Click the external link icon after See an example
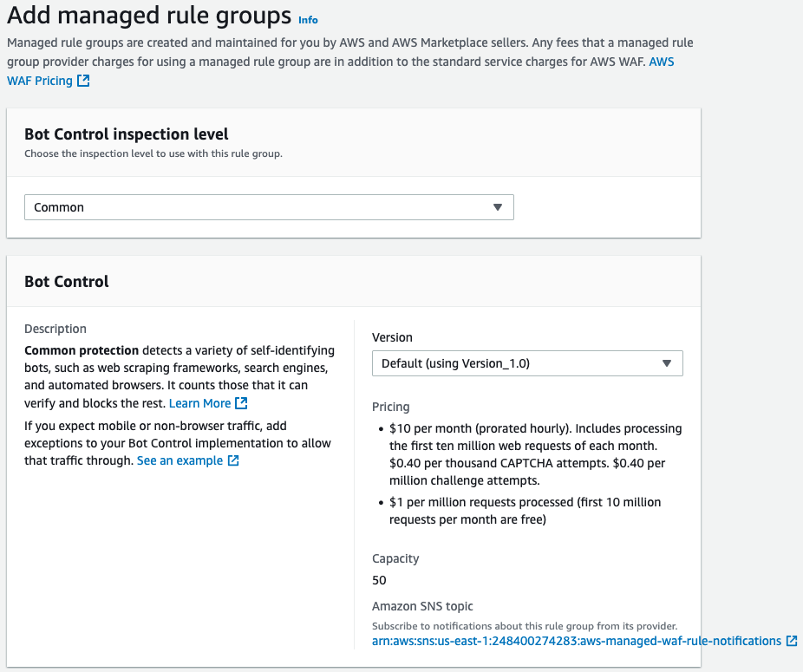This screenshot has height=672, width=803. (x=233, y=460)
